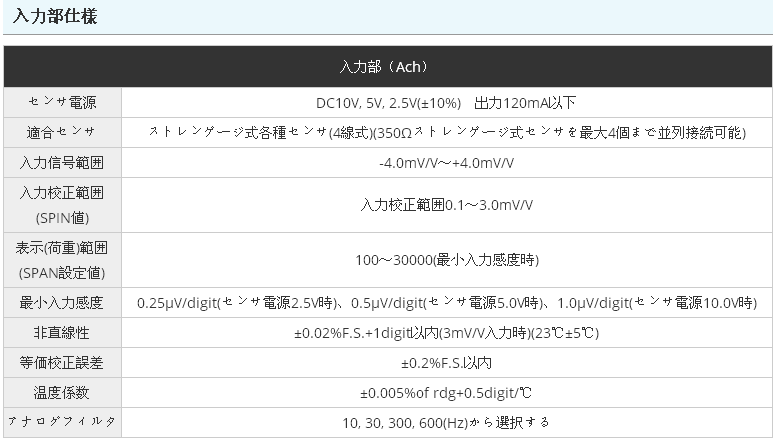Click the -4.0mV/V～+4.0mV/V value

(446, 162)
